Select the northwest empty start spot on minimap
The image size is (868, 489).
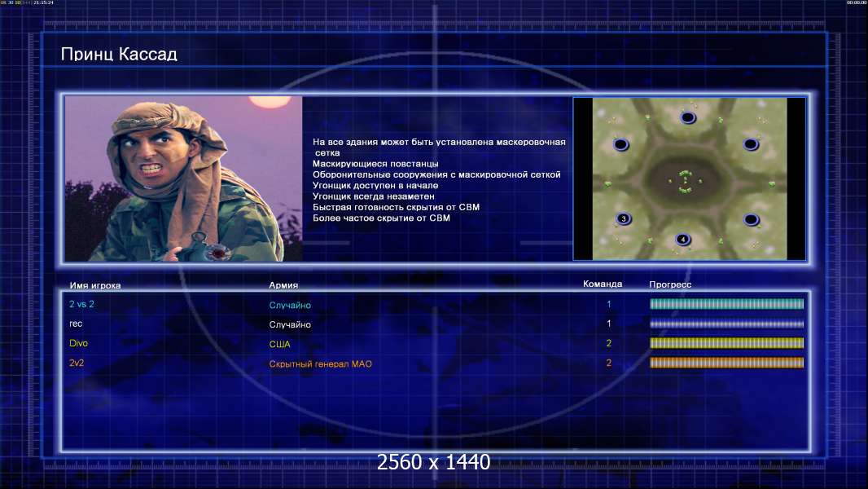click(621, 144)
